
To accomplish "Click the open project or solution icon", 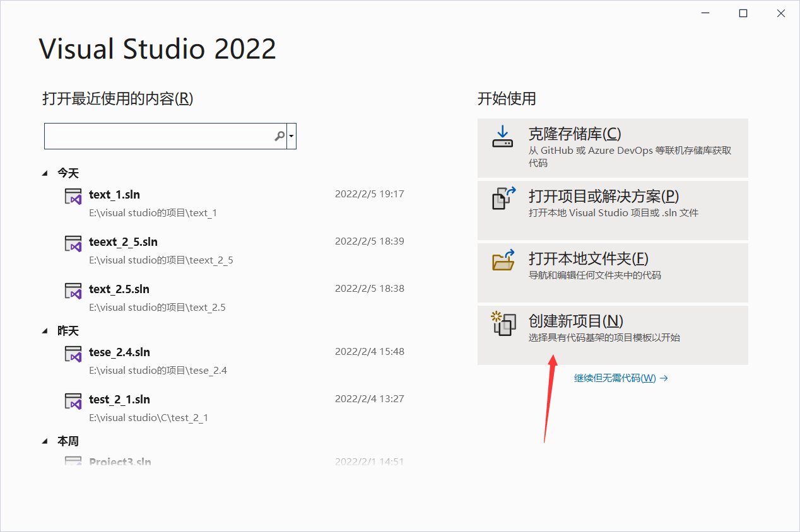I will (503, 197).
